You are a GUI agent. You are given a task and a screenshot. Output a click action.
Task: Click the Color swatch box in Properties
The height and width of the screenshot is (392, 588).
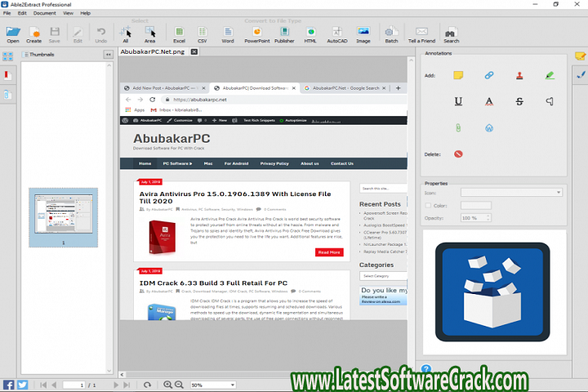[x=475, y=205]
